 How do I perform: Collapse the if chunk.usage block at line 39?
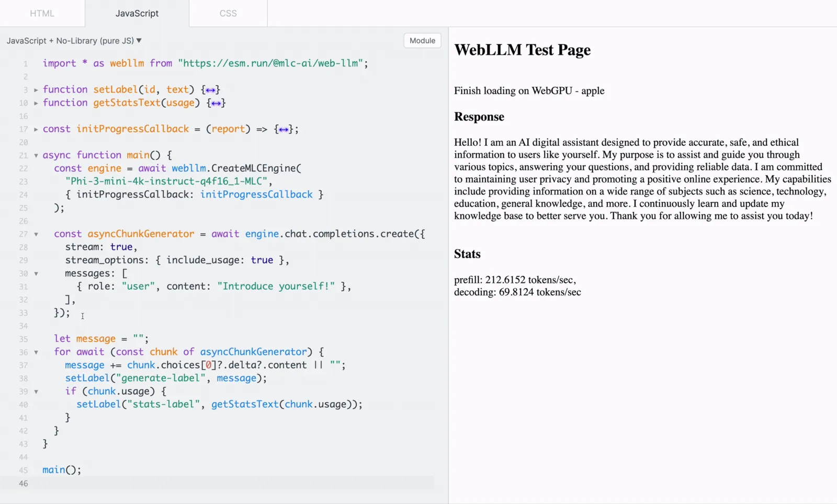36,392
